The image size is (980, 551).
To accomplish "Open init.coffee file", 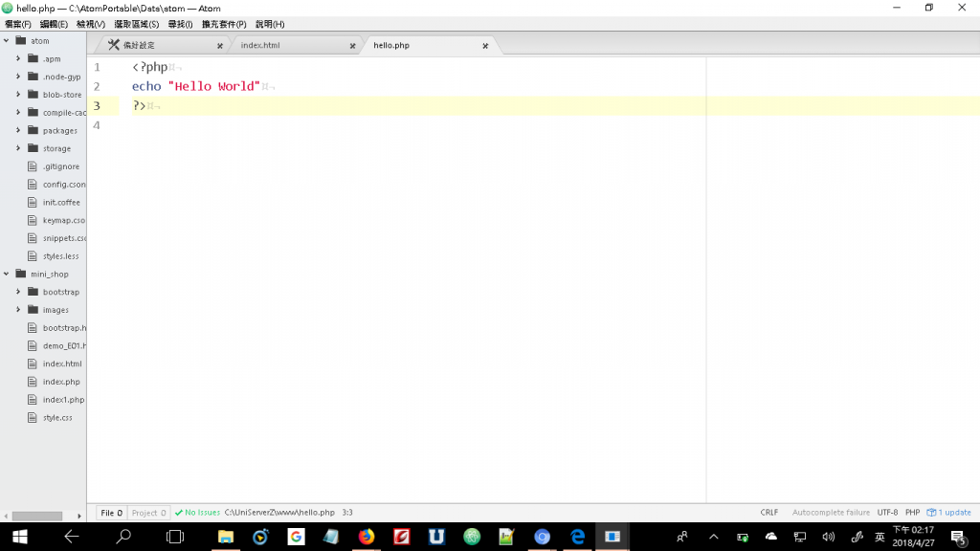I will 61,203.
